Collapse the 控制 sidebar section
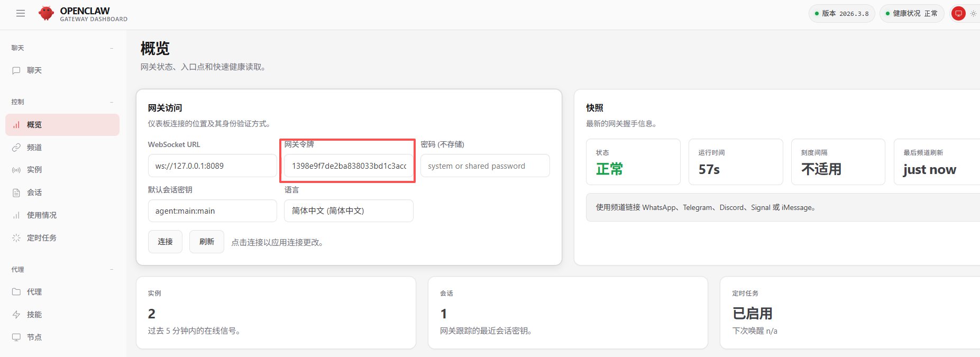The width and height of the screenshot is (980, 357). (112, 102)
